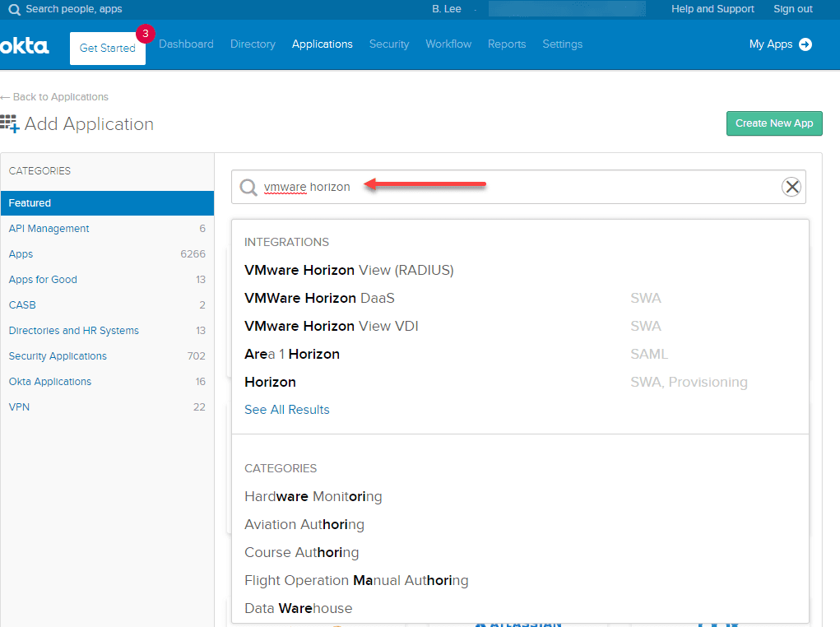Go Back to Applications
The image size is (840, 627).
(x=54, y=97)
